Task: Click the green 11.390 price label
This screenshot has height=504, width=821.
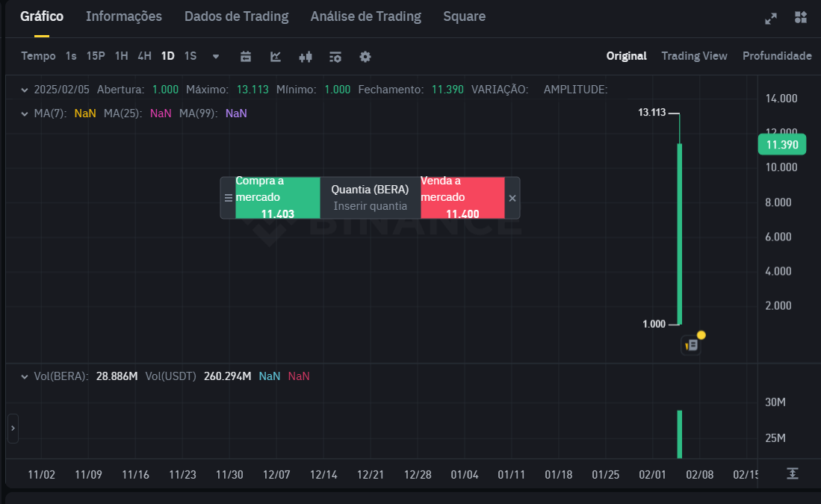Action: pyautogui.click(x=782, y=144)
